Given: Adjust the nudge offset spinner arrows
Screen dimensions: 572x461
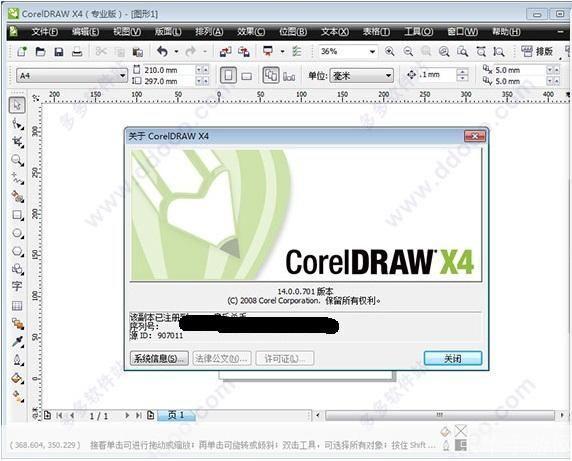Looking at the screenshot, I should pyautogui.click(x=463, y=75).
